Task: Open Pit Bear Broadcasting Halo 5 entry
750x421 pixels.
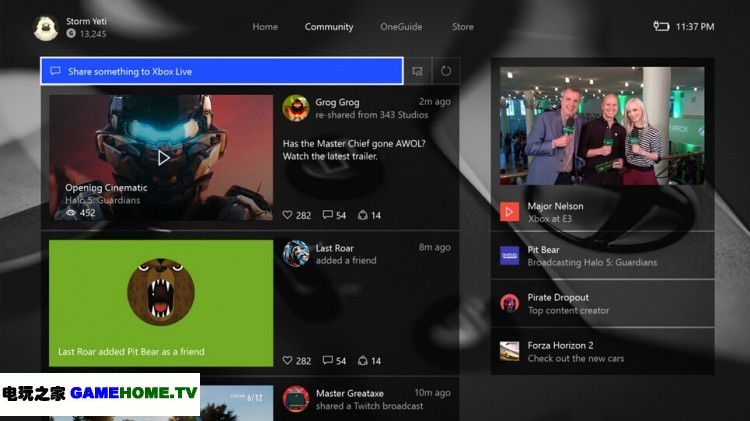Action: pos(603,256)
